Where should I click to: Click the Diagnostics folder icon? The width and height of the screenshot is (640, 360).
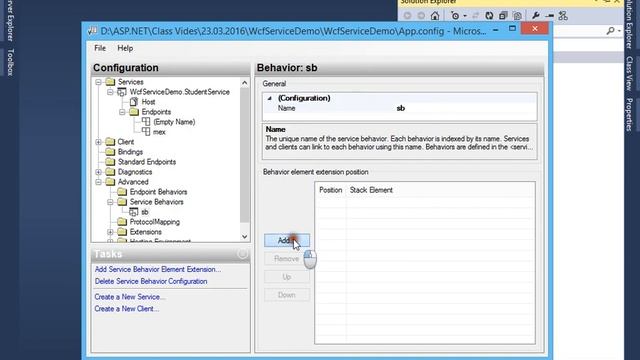110,172
